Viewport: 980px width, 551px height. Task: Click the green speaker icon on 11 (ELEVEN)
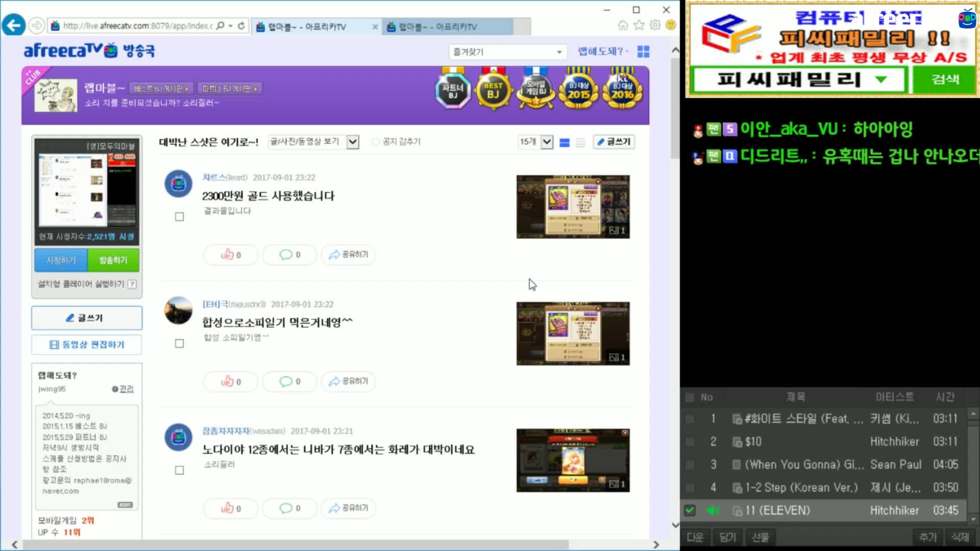click(x=713, y=510)
